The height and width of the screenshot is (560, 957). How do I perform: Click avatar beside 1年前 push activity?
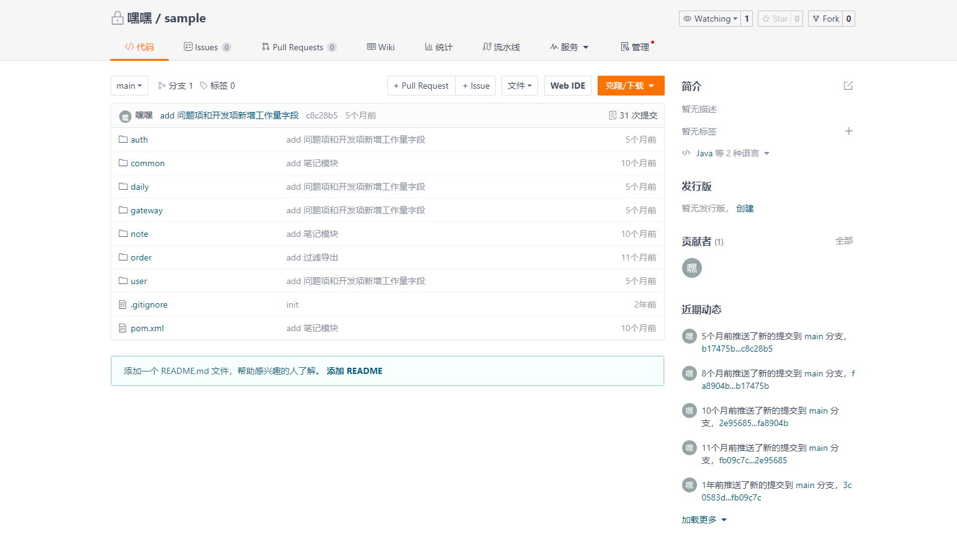click(x=689, y=485)
